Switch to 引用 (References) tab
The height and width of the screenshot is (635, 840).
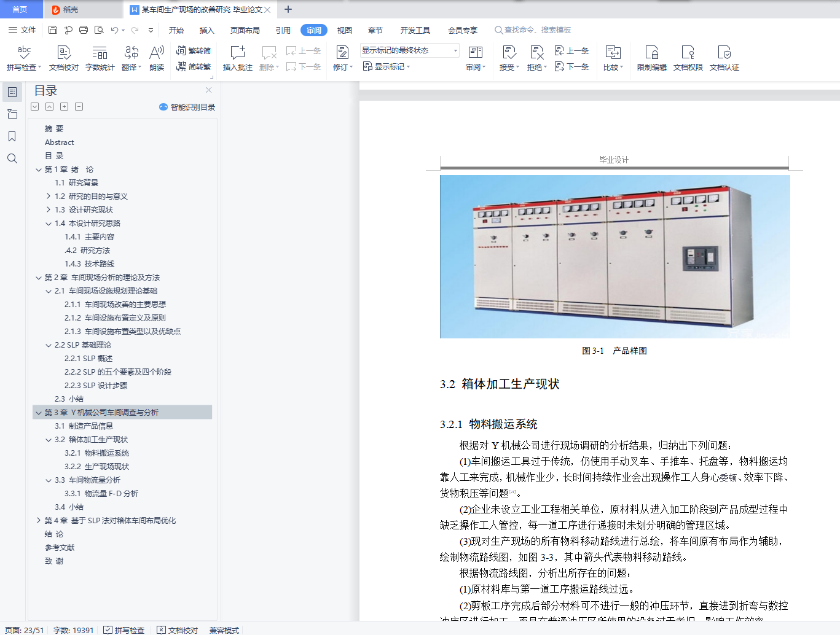283,30
